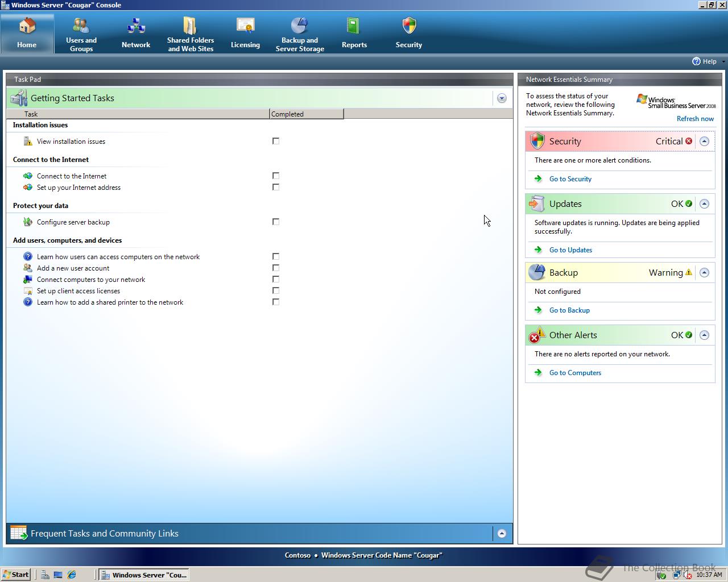Check Set up client access licenses completed
Screen dimensions: 728x582
coord(276,290)
